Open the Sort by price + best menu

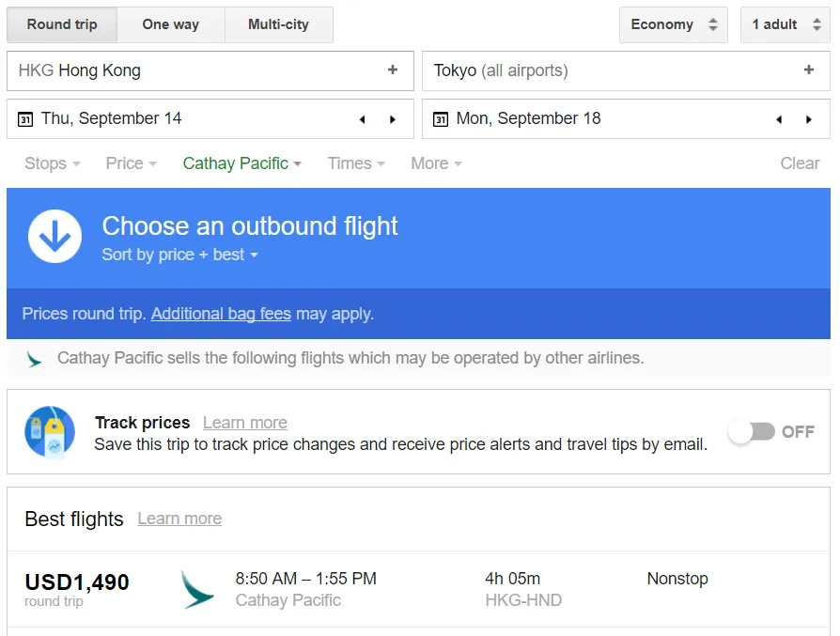point(180,255)
